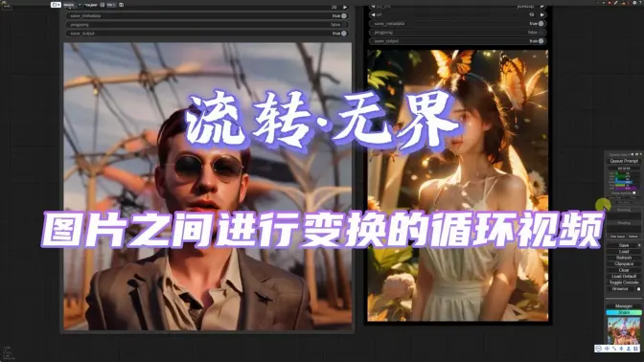Click Refresh below the Load button
The height and width of the screenshot is (362, 644).
coord(624,258)
